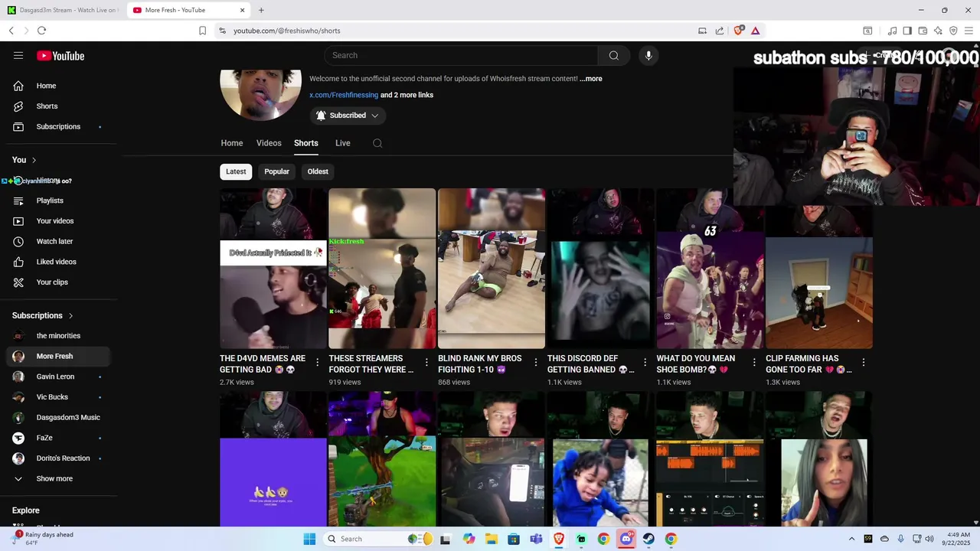Expand Show more subscriptions

(54, 479)
